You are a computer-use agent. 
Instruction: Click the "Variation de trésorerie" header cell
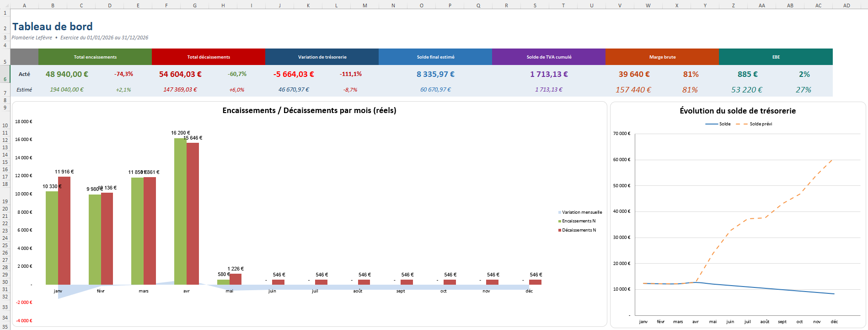(x=322, y=57)
